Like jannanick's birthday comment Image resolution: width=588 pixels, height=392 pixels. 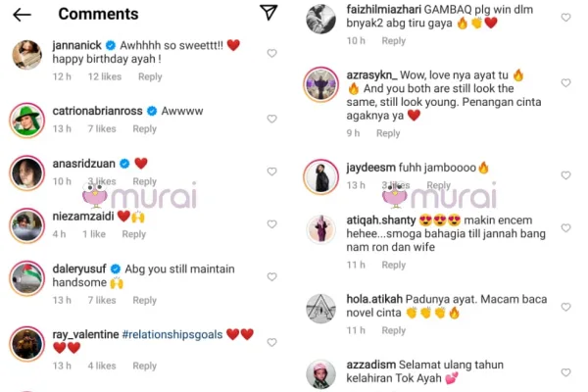[271, 53]
